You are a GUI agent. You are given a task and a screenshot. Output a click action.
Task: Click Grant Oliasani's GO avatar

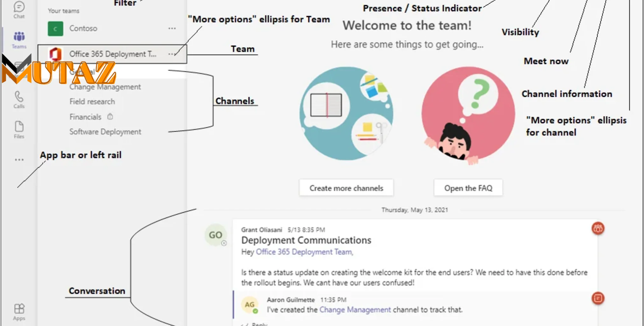pyautogui.click(x=215, y=235)
